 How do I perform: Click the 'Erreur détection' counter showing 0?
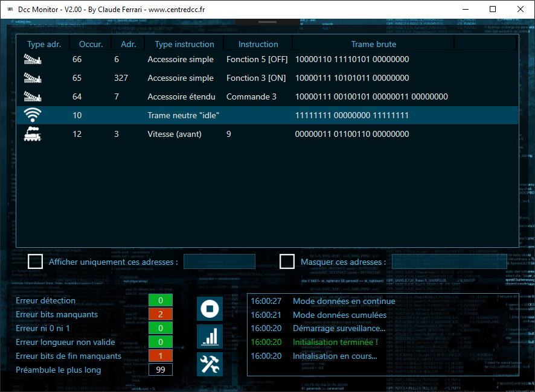coord(161,300)
